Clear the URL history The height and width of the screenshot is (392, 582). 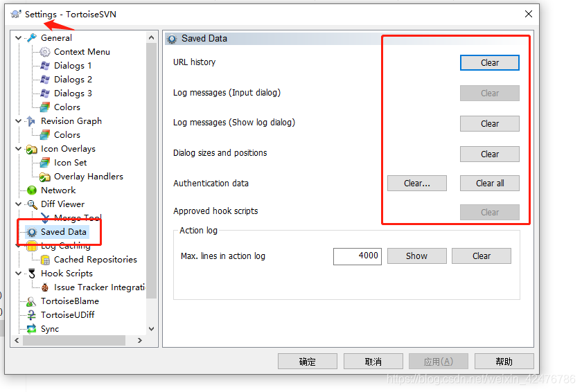point(490,62)
